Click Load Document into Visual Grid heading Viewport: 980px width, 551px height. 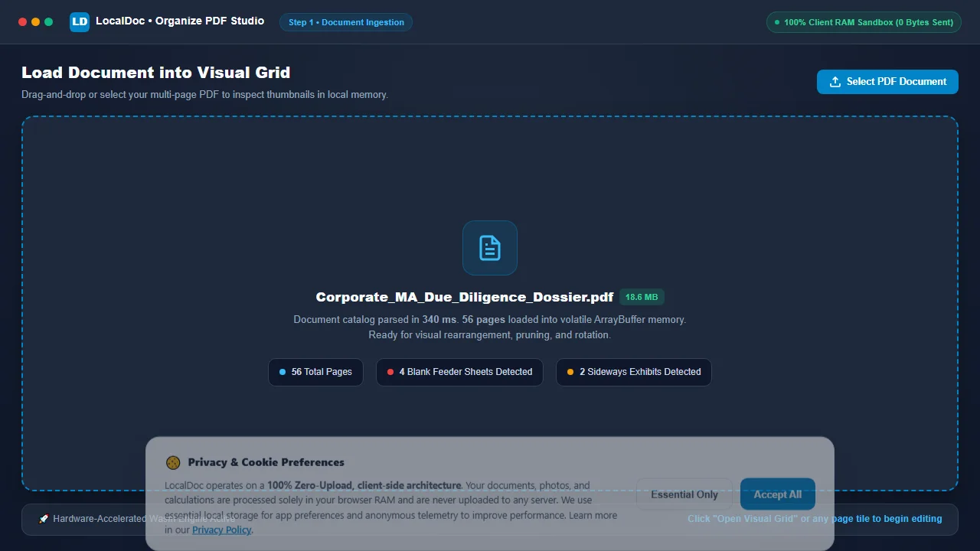(x=156, y=73)
